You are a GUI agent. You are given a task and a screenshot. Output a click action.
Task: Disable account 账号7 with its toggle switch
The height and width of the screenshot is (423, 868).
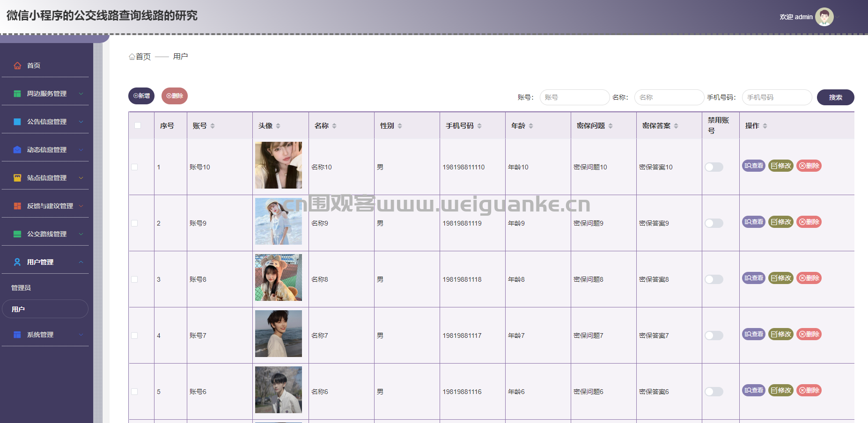[x=714, y=335]
